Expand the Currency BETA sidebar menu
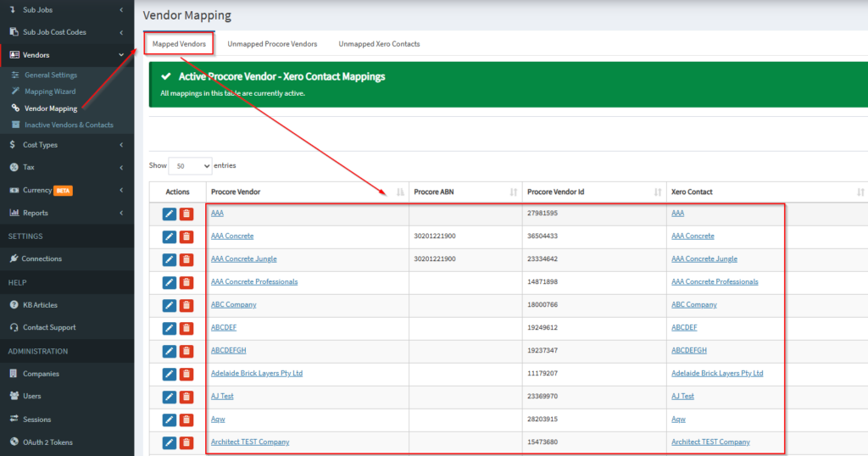Viewport: 868px width, 456px height. point(67,190)
